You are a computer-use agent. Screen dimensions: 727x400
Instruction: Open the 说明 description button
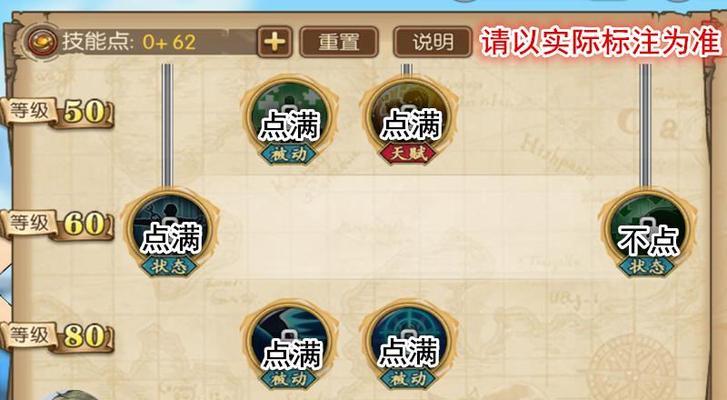(x=433, y=42)
